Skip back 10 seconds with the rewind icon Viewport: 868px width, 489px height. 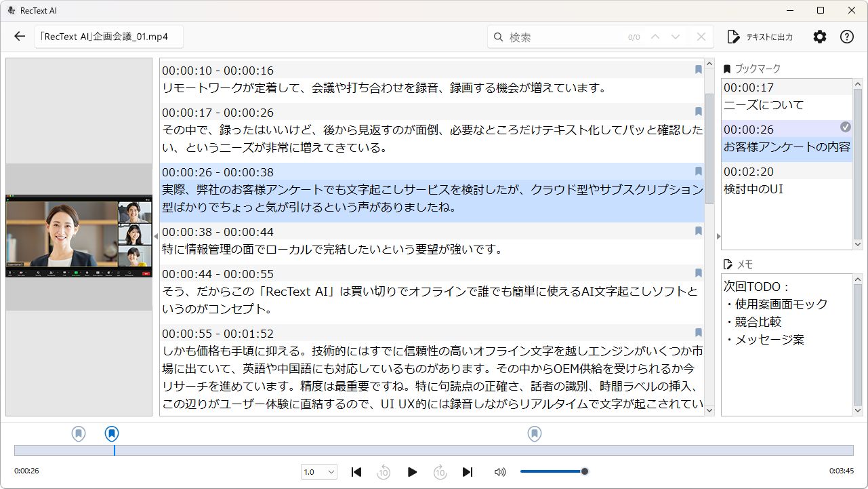click(x=384, y=471)
